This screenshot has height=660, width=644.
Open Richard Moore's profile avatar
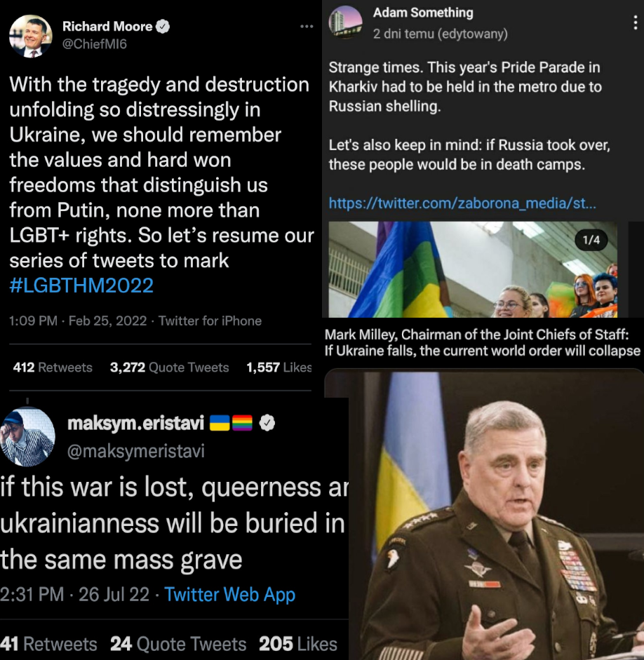pos(31,36)
